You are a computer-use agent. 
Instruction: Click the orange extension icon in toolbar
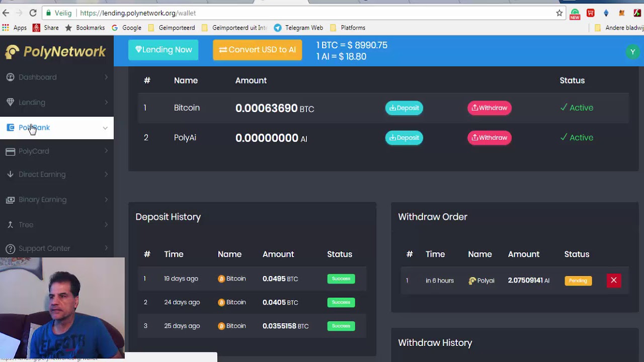[622, 13]
